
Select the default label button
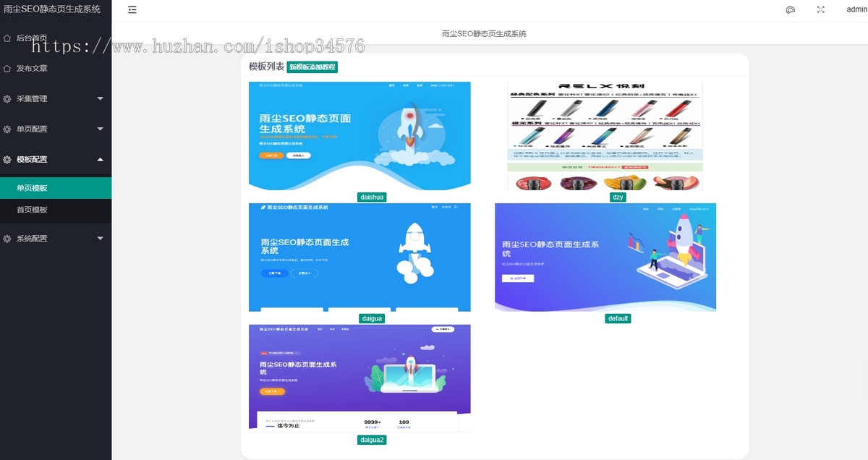point(618,318)
